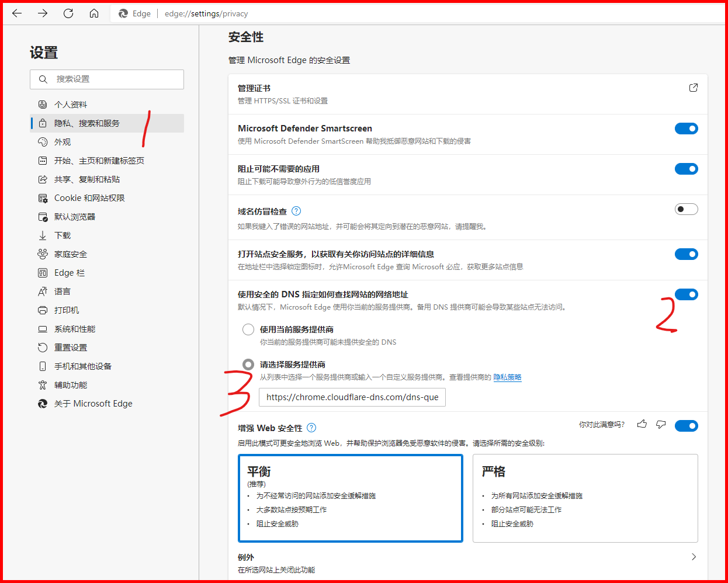Open Cookie 和网站权限 settings page
Viewport: 728px width, 583px height.
point(107,198)
